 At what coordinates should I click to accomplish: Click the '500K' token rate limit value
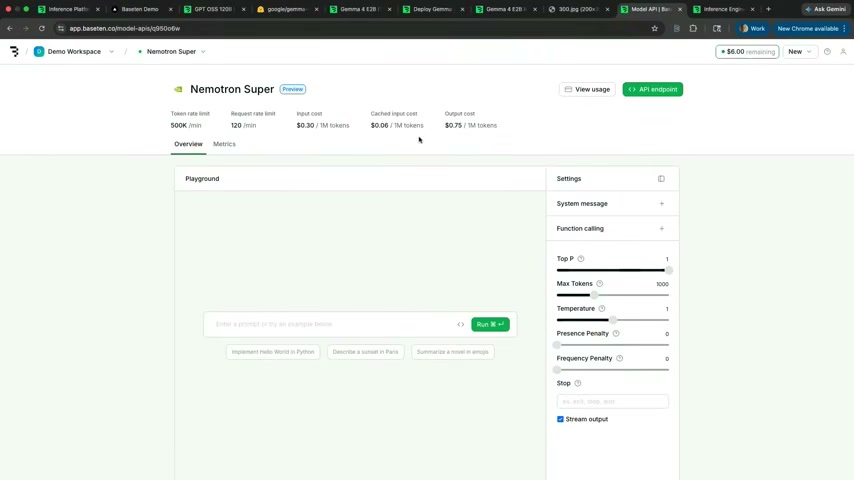click(x=179, y=125)
